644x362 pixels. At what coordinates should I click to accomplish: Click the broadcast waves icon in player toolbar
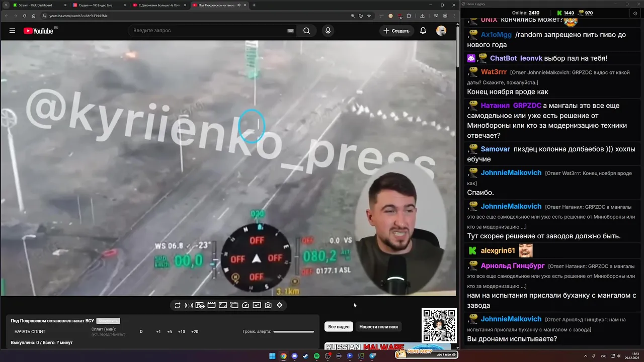(x=189, y=305)
